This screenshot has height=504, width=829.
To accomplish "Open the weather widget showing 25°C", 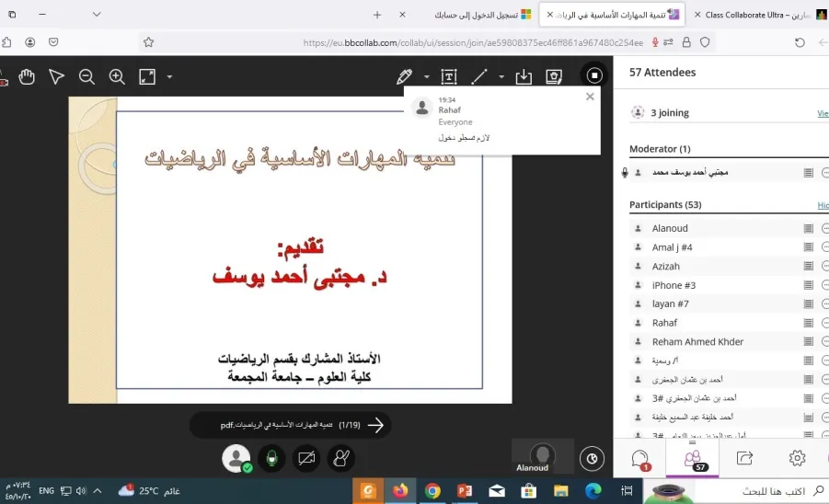I will 149,491.
